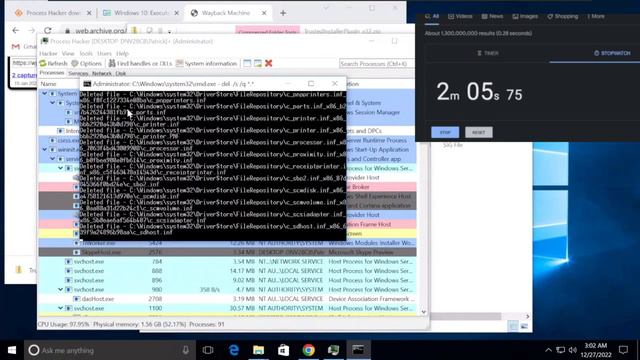Open the Action Center notifications icon

tap(623, 350)
